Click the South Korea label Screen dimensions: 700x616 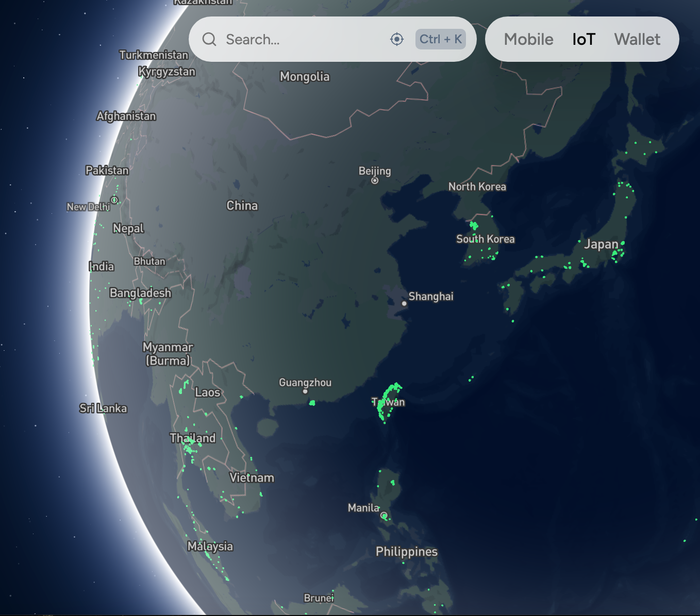486,239
